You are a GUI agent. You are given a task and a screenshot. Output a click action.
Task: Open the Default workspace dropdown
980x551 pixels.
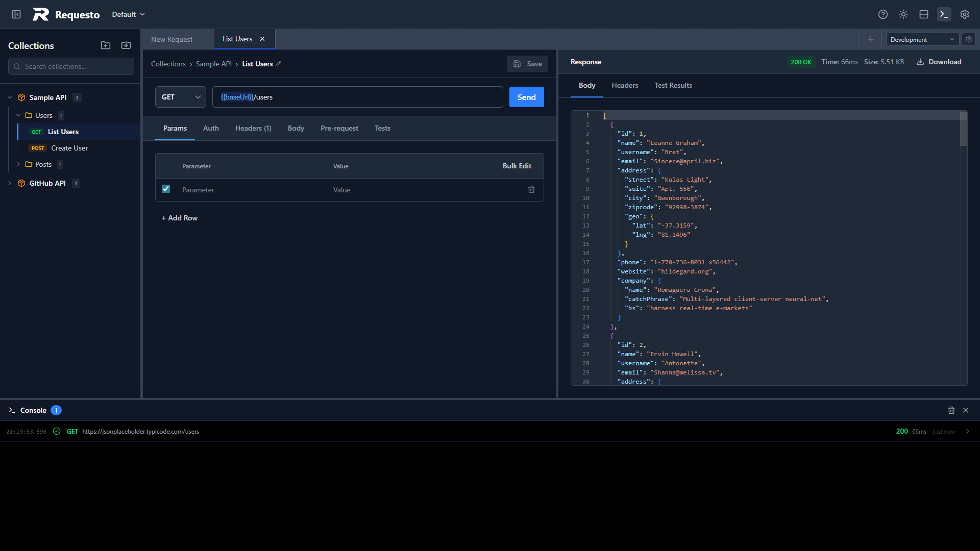129,14
